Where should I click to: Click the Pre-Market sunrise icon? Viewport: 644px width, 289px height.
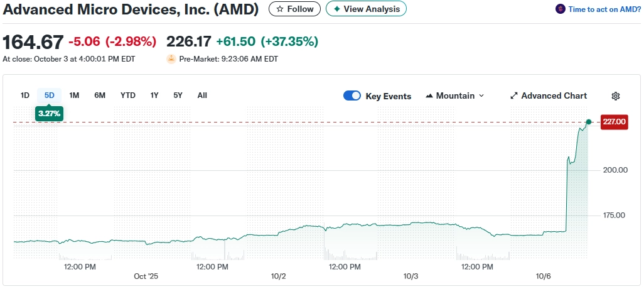(171, 59)
